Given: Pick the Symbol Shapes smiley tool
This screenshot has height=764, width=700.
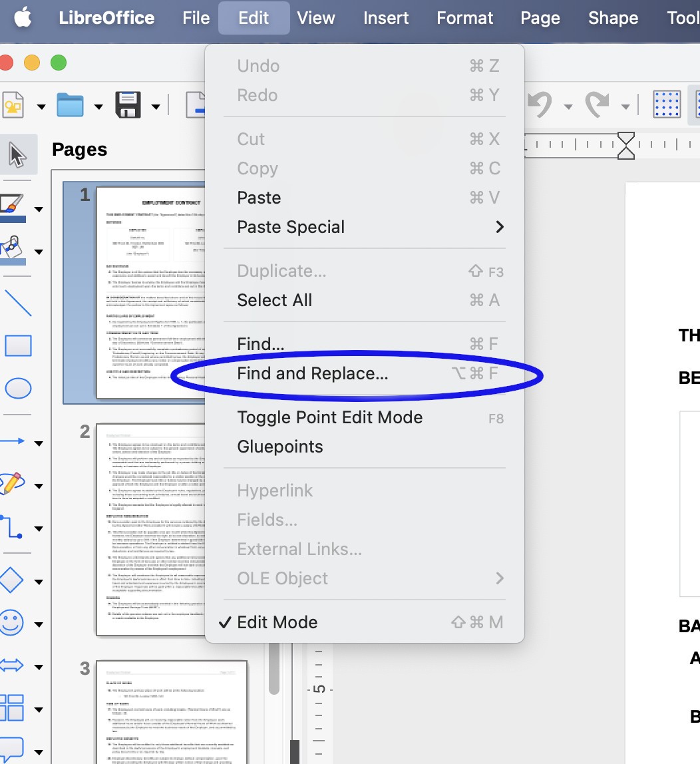Looking at the screenshot, I should click(12, 623).
